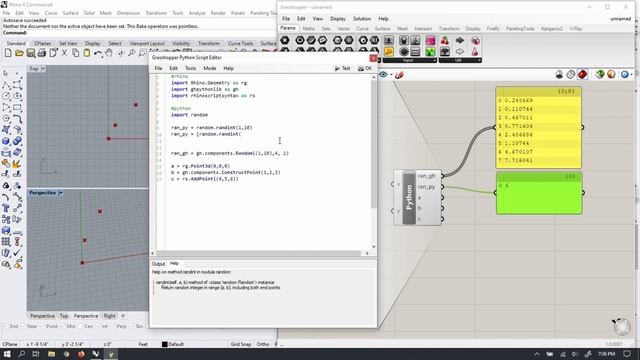Toggle the Point osnap checkbox
Screen dimensions: 640x360
43,326
